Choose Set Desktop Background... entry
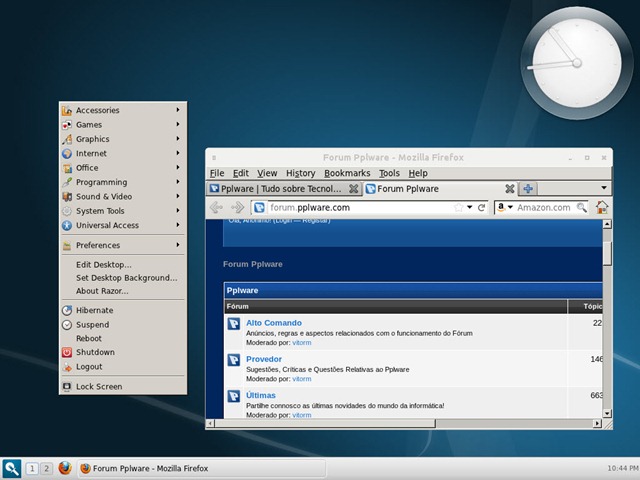The height and width of the screenshot is (480, 640). pyautogui.click(x=122, y=278)
